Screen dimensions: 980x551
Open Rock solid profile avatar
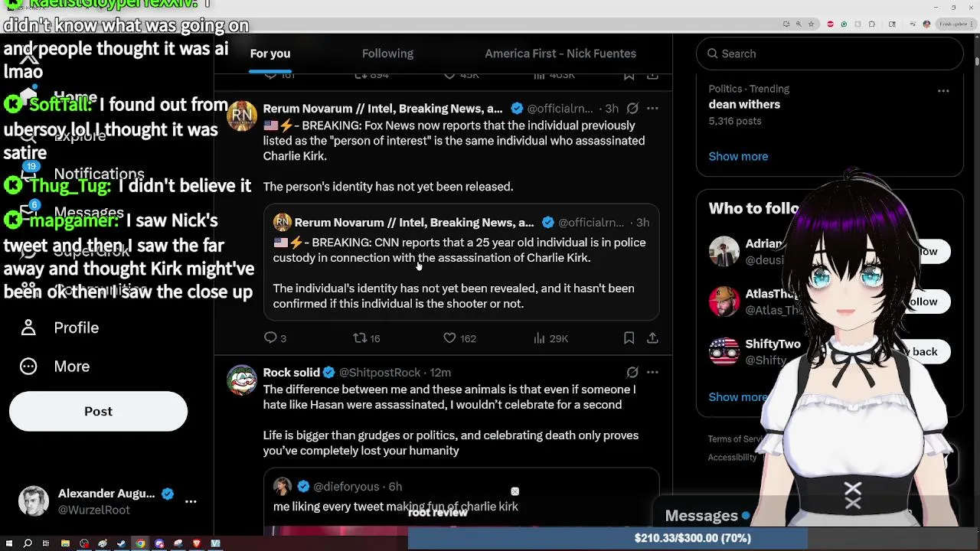click(242, 380)
